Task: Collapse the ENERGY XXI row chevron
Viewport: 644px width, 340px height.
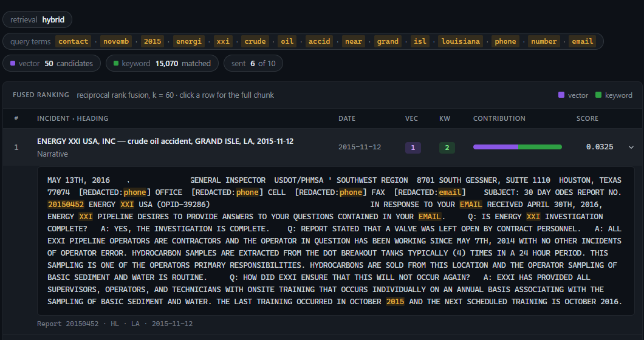Action: 631,147
